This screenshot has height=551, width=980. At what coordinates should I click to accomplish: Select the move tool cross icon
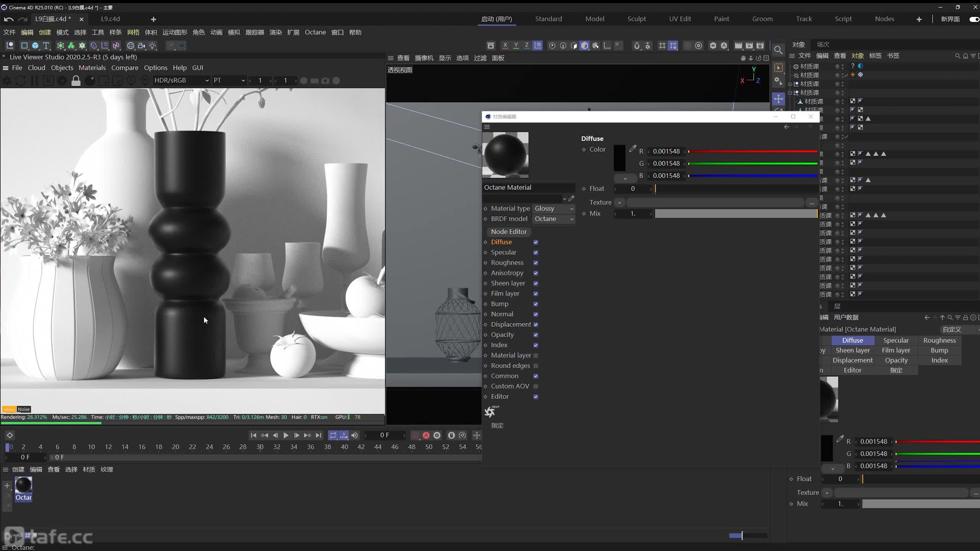(778, 99)
